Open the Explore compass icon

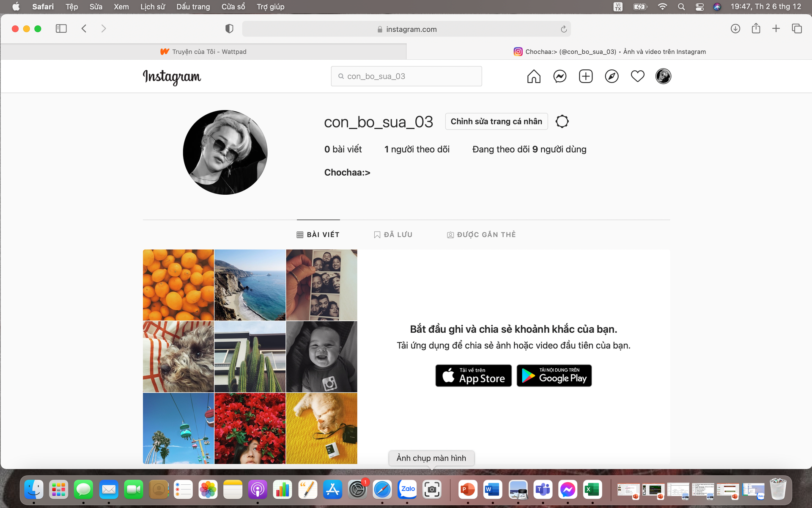click(612, 76)
